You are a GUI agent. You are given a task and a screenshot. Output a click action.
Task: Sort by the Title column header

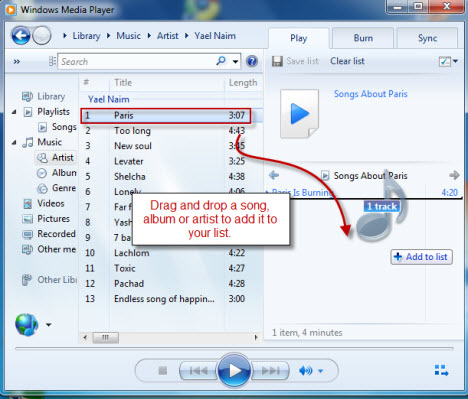123,82
